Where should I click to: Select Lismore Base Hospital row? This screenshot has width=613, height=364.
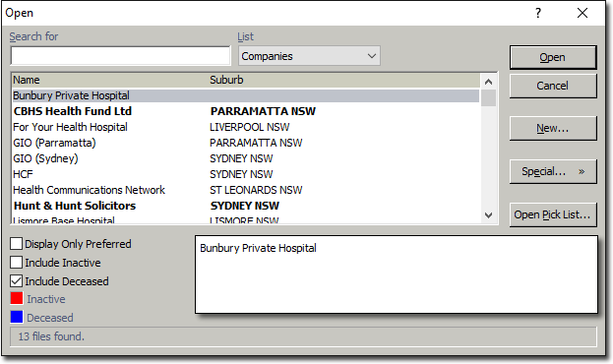click(x=246, y=219)
